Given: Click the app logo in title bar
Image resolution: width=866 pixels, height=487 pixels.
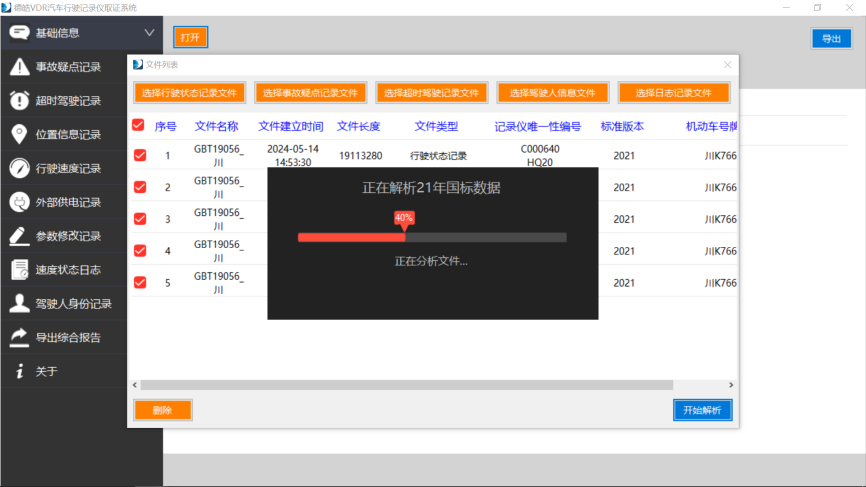Looking at the screenshot, I should [6, 7].
